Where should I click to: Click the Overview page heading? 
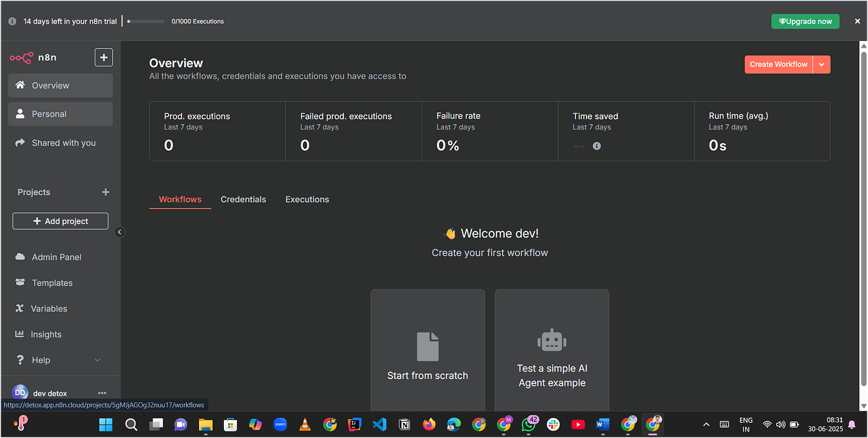[x=176, y=63]
